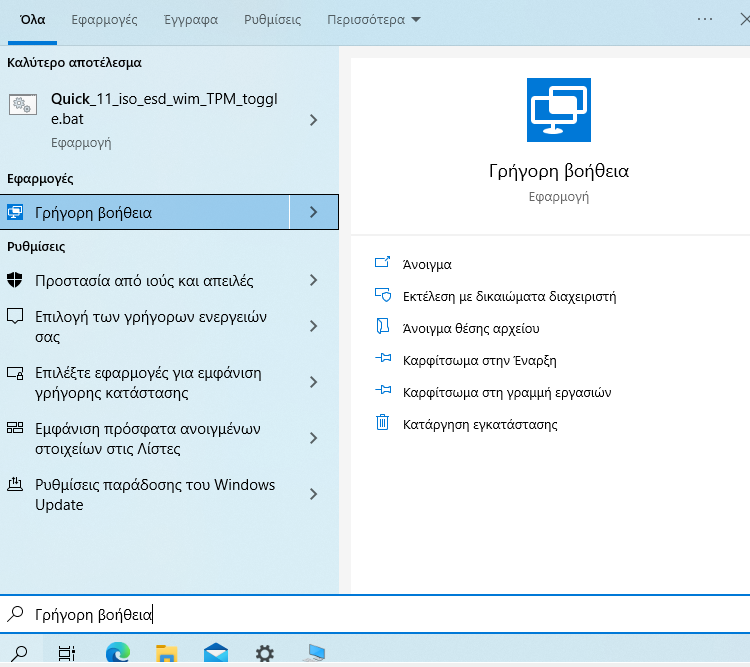This screenshot has height=667, width=750.
Task: Expand the Γρήγορη βοήθεια result arrow
Action: [314, 212]
